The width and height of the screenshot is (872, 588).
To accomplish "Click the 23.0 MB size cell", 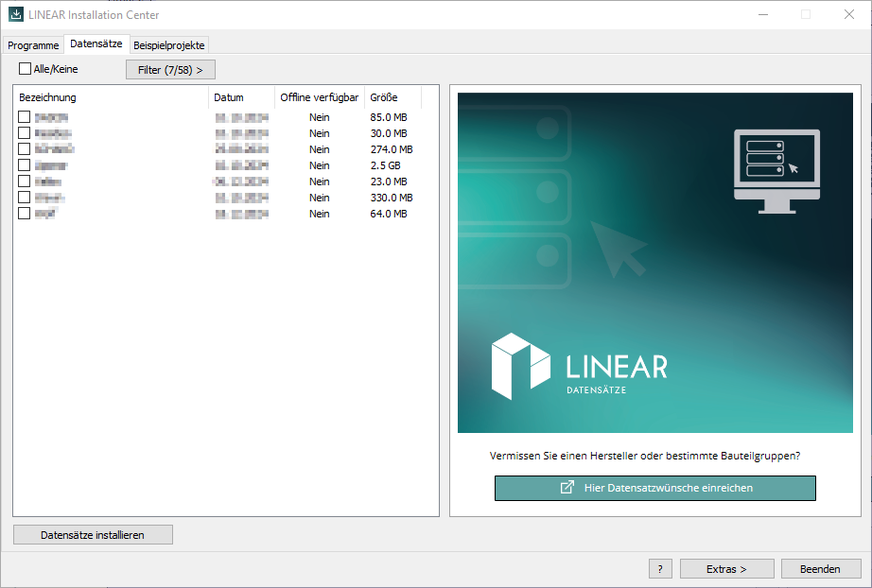I will (389, 182).
